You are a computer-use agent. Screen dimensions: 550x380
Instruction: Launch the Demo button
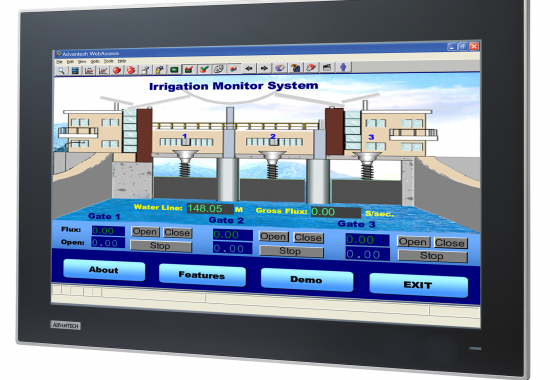(x=307, y=280)
